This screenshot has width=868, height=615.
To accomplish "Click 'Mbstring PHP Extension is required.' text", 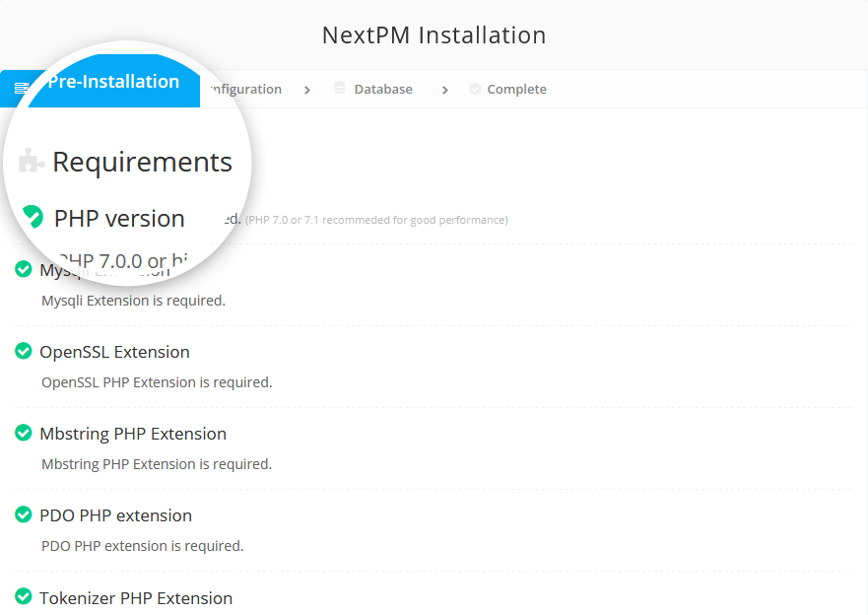I will point(157,464).
